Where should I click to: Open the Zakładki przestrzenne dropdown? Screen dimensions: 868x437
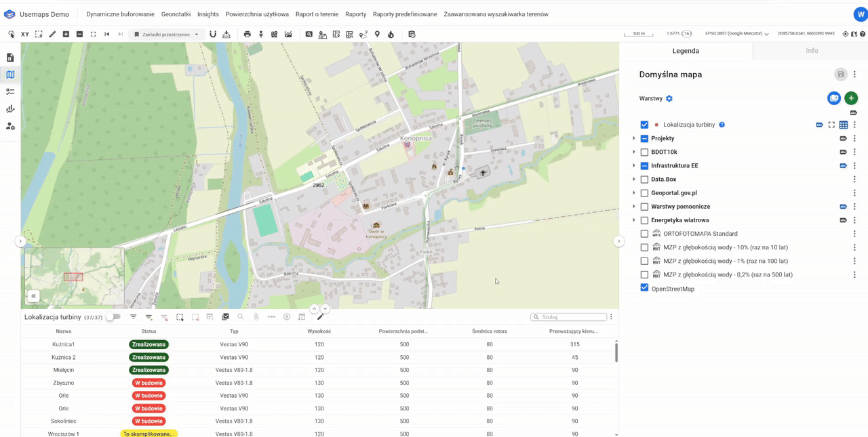(167, 34)
